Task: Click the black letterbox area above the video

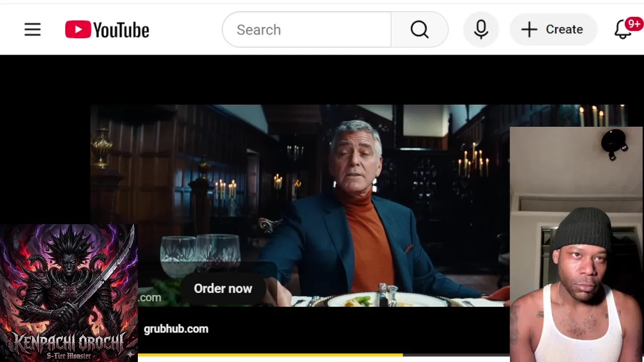Action: (x=322, y=79)
